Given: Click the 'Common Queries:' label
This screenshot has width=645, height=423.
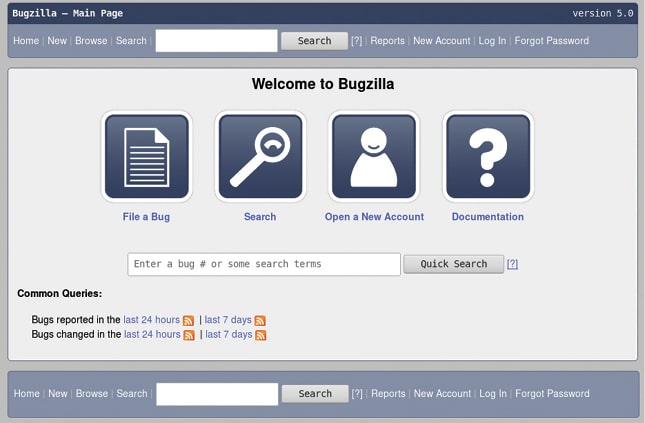Looking at the screenshot, I should coord(60,293).
